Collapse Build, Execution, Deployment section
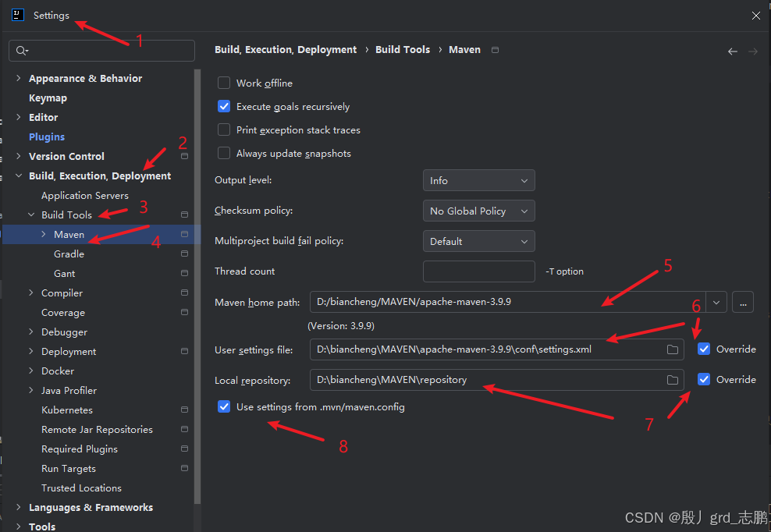Viewport: 771px width, 532px height. click(x=18, y=176)
